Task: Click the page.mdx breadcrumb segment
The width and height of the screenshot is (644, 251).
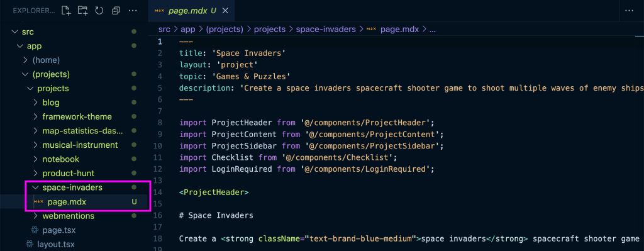Action: click(x=399, y=29)
